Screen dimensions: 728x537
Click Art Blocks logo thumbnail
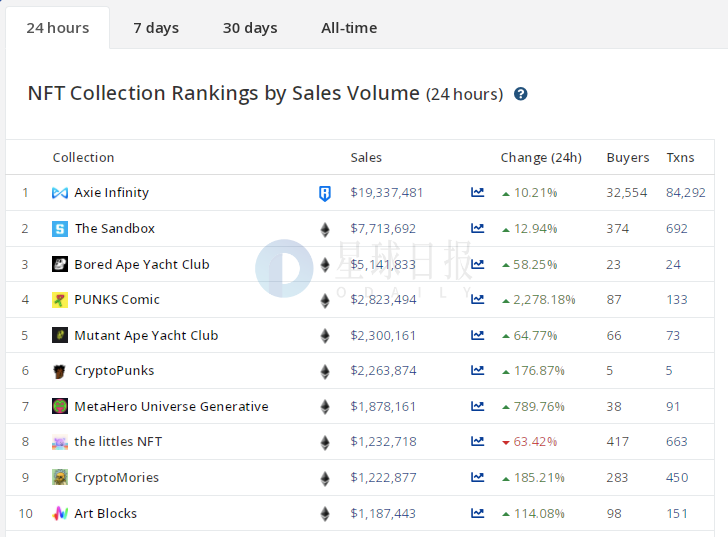tap(60, 513)
